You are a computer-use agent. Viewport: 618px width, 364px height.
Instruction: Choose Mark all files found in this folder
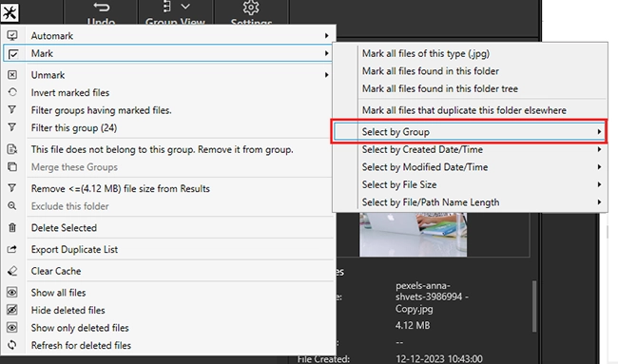pyautogui.click(x=470, y=71)
